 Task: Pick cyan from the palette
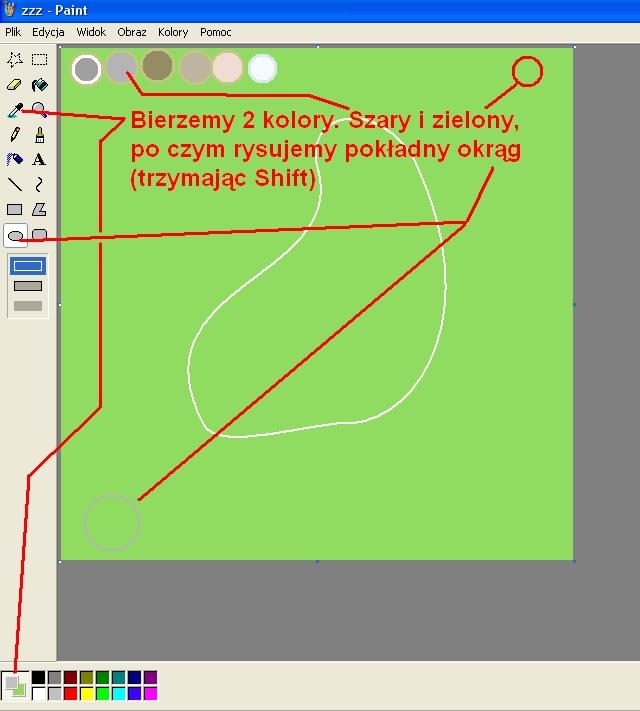click(x=118, y=693)
